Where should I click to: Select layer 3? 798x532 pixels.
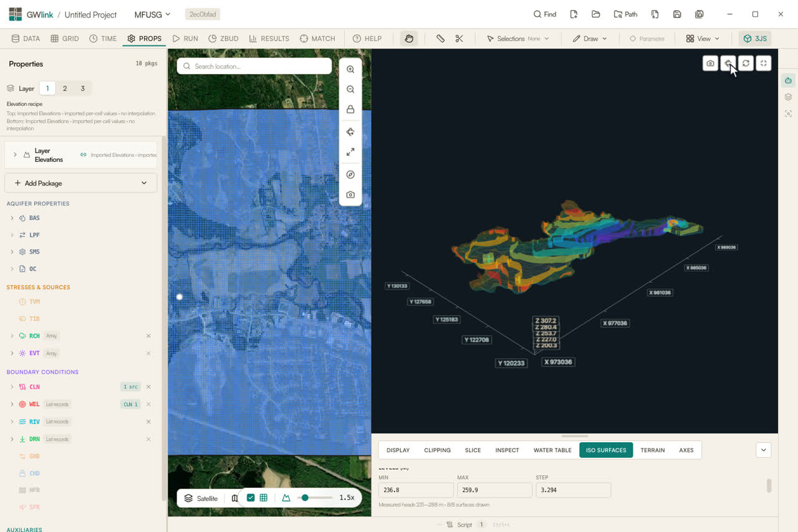pos(82,88)
